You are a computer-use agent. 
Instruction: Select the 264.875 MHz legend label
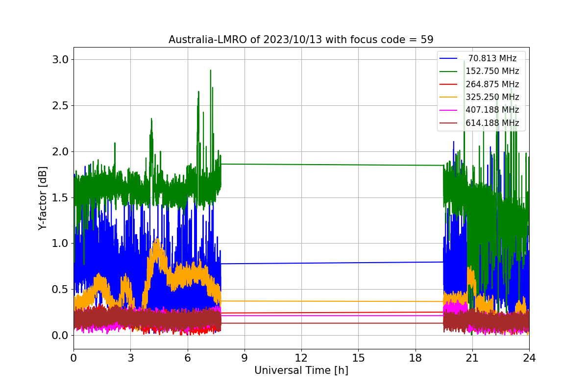pos(492,84)
